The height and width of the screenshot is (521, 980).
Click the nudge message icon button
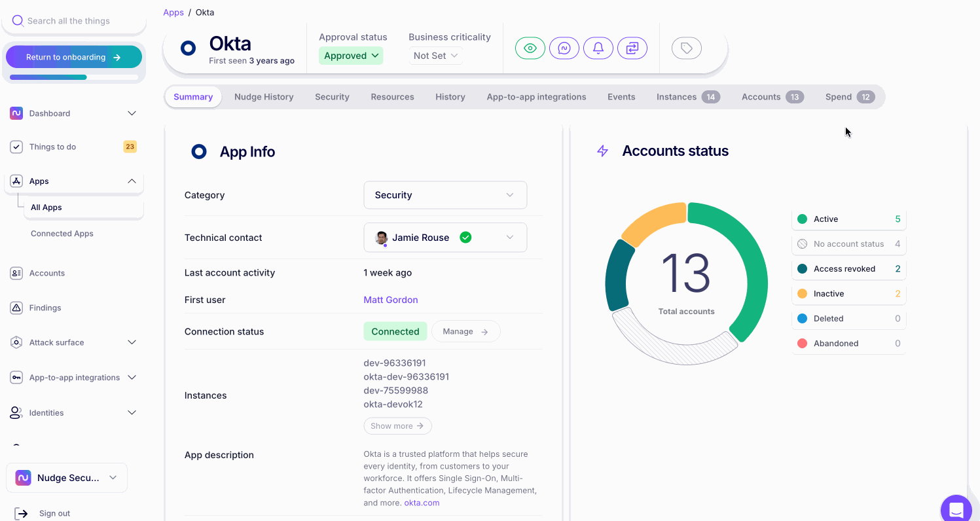tap(564, 48)
